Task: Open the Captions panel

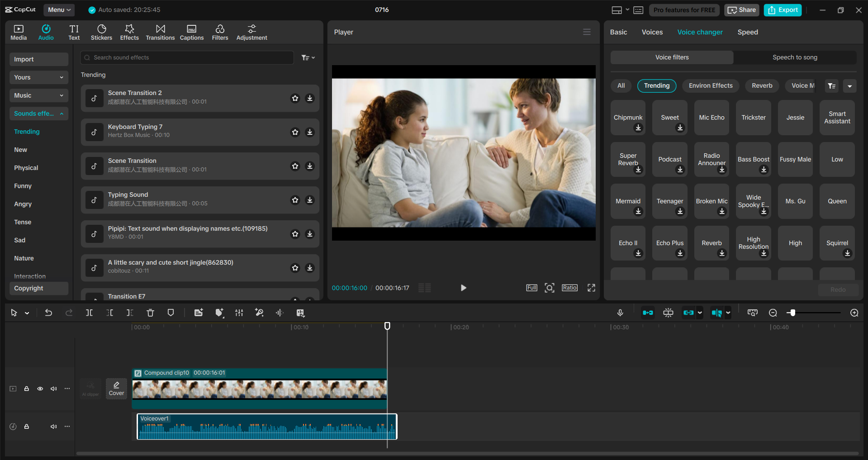Action: point(191,32)
